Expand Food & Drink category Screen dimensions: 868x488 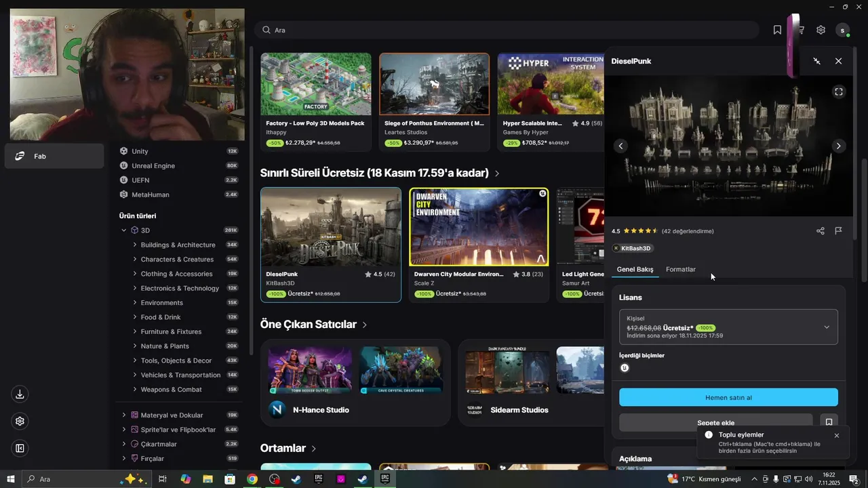tap(135, 317)
